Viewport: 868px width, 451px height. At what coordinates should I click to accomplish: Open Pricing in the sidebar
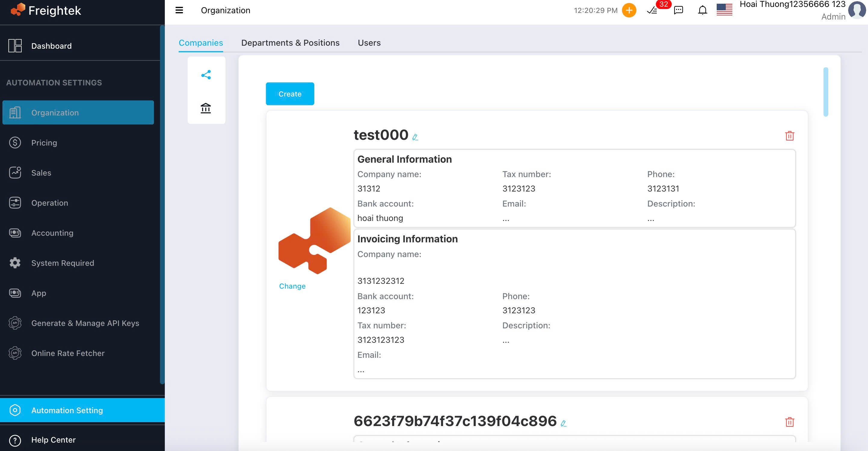tap(44, 143)
